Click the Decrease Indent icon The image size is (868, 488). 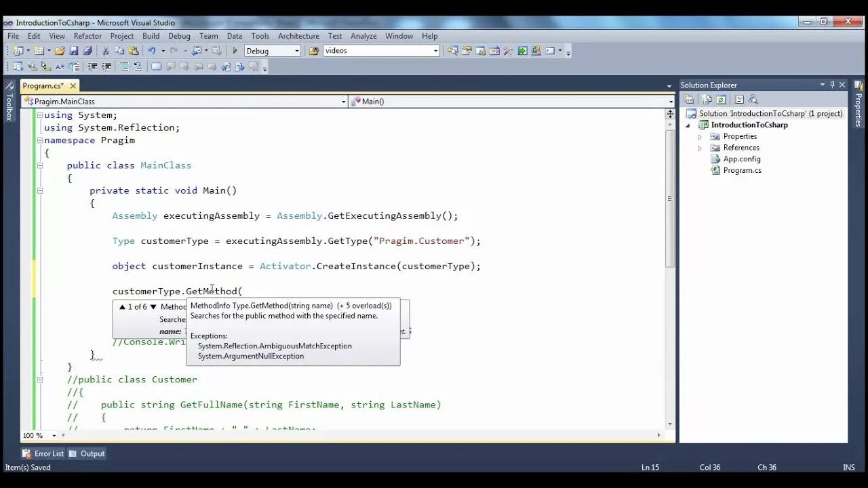point(92,66)
